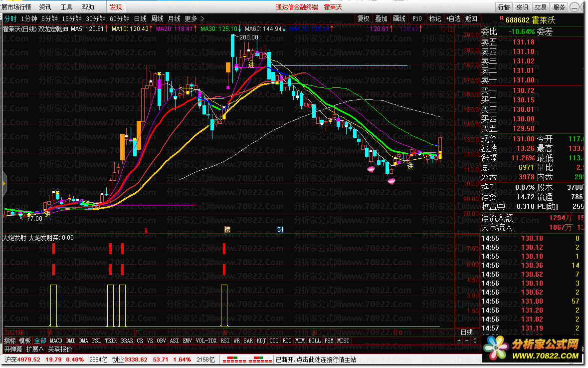588x368 pixels.
Task: Click the left red-green connection signal icon
Action: (235, 360)
